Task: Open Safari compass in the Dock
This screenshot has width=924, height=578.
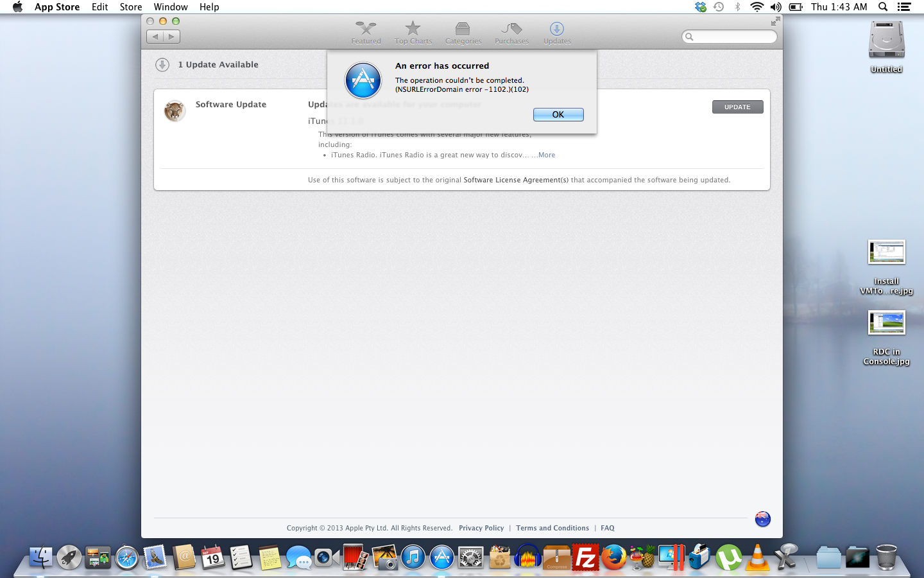Action: [127, 557]
